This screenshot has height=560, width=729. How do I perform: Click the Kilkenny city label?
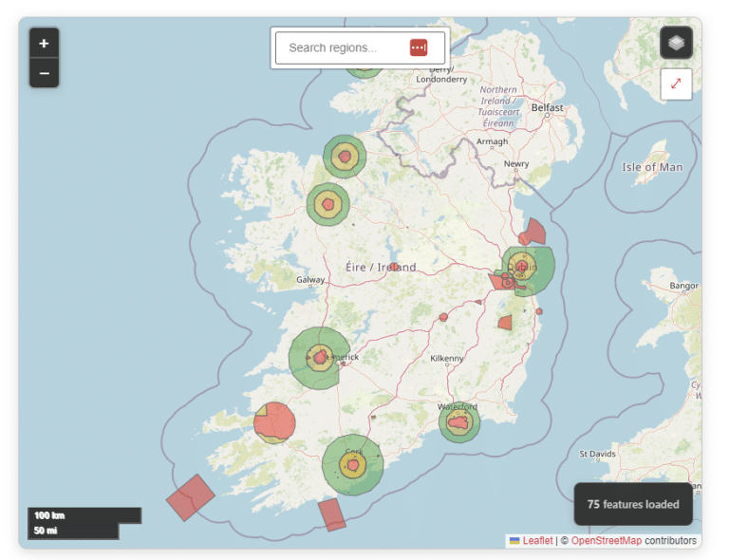pyautogui.click(x=447, y=359)
